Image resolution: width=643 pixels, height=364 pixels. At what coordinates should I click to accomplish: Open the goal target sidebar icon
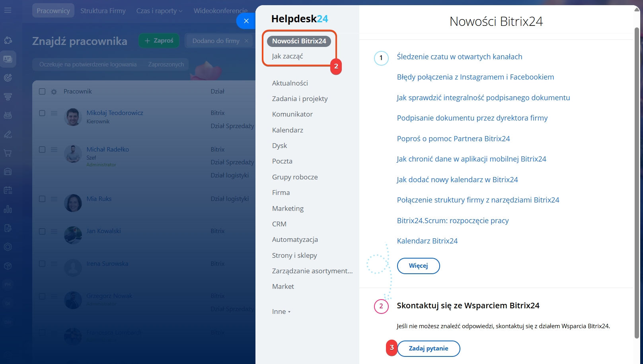pyautogui.click(x=8, y=78)
